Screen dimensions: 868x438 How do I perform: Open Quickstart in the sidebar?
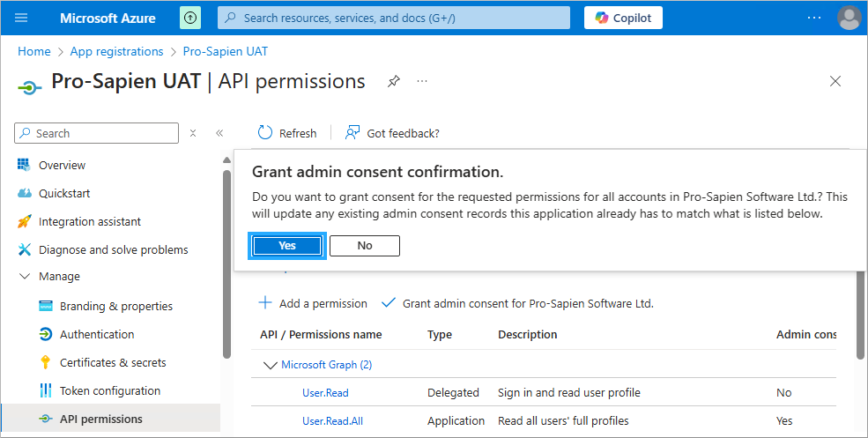tap(64, 193)
